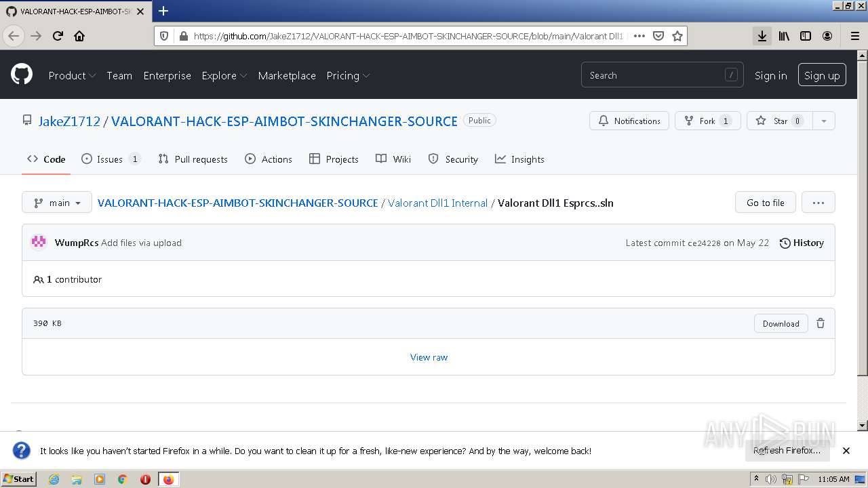Switch to the Issues tab
This screenshot has width=868, height=488.
click(x=111, y=159)
